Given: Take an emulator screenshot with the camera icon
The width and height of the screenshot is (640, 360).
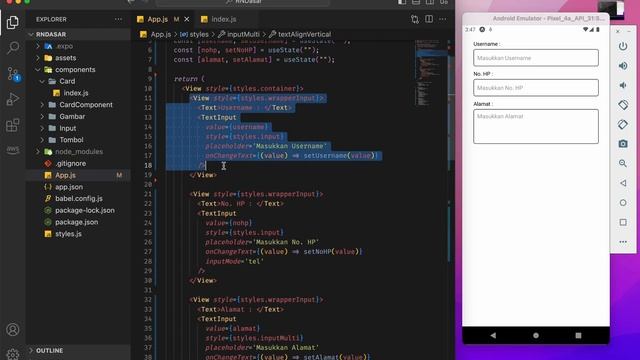Looking at the screenshot, I should (623, 144).
